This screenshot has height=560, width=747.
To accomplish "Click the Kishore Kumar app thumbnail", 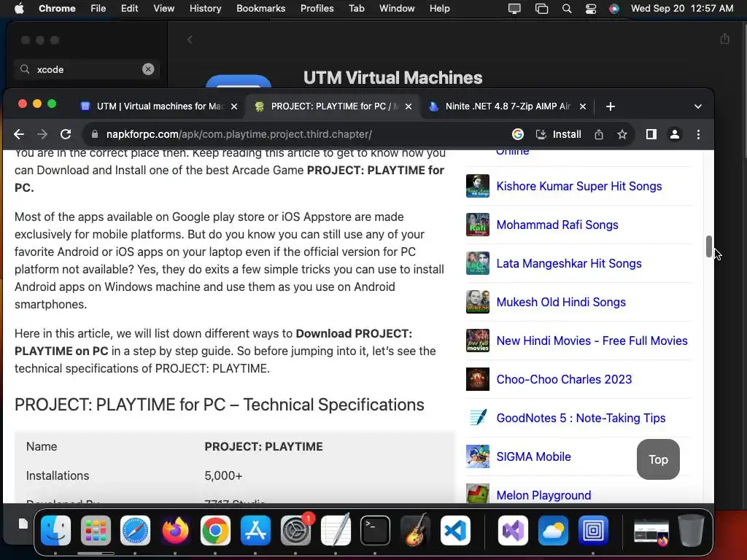I will click(477, 186).
